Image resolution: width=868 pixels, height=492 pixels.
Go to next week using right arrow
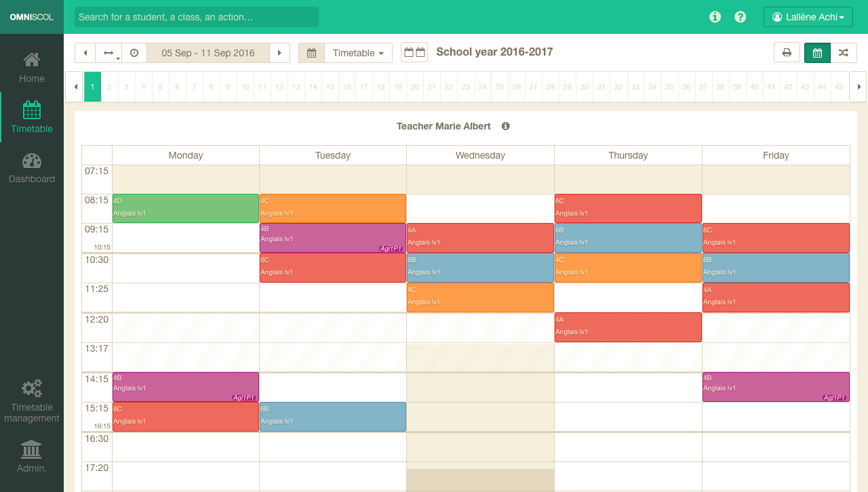[279, 53]
